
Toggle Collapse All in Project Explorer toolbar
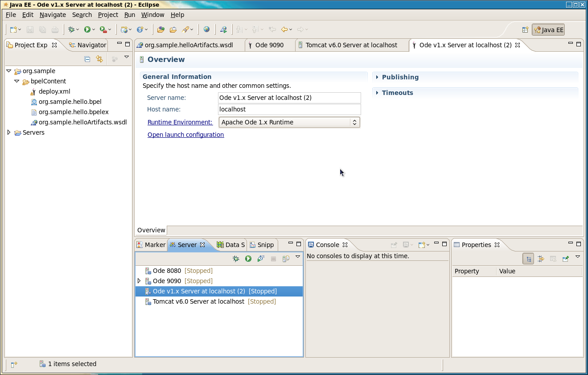(x=87, y=59)
